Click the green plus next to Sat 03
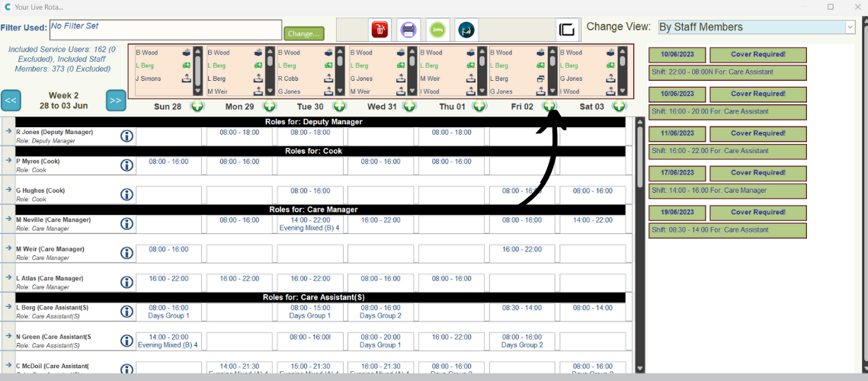Viewport: 868px width, 381px height. [619, 106]
